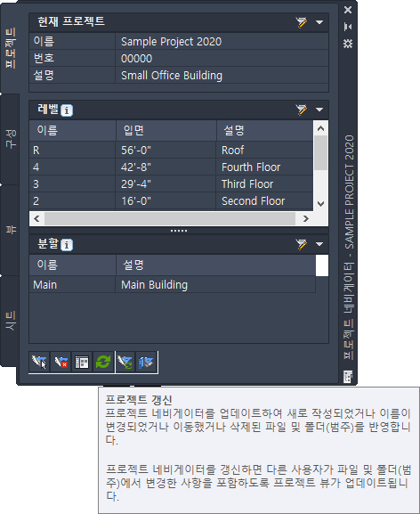
Task: Click the info icon next to 분할
Action: pos(67,245)
